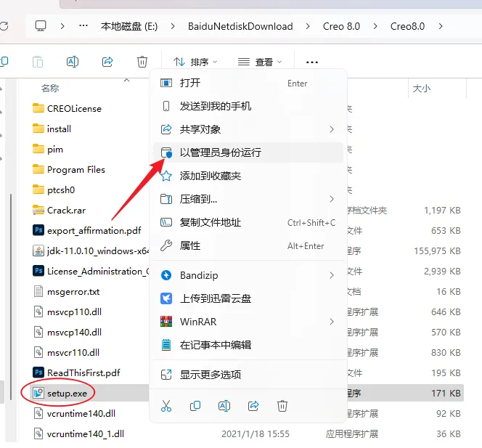Screen dimensions: 482x448
Task: Open the toolbar more options ellipsis
Action: [x=312, y=62]
